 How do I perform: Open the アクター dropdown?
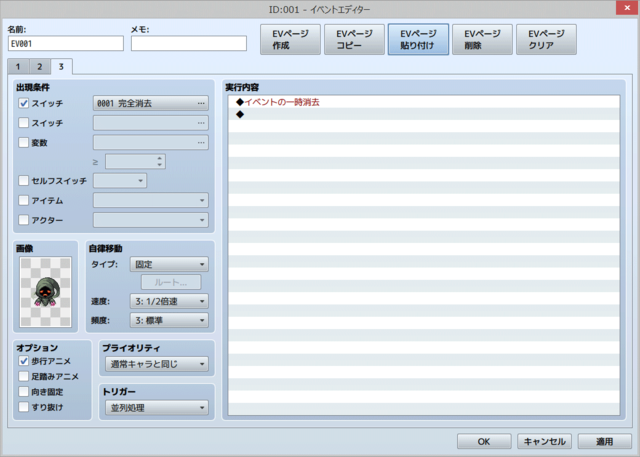point(151,220)
